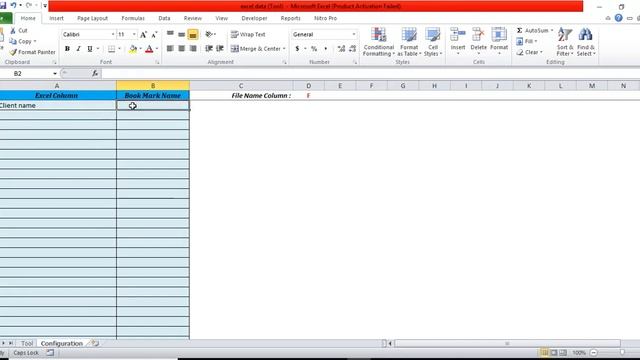Click the Cut icon

click(13, 31)
